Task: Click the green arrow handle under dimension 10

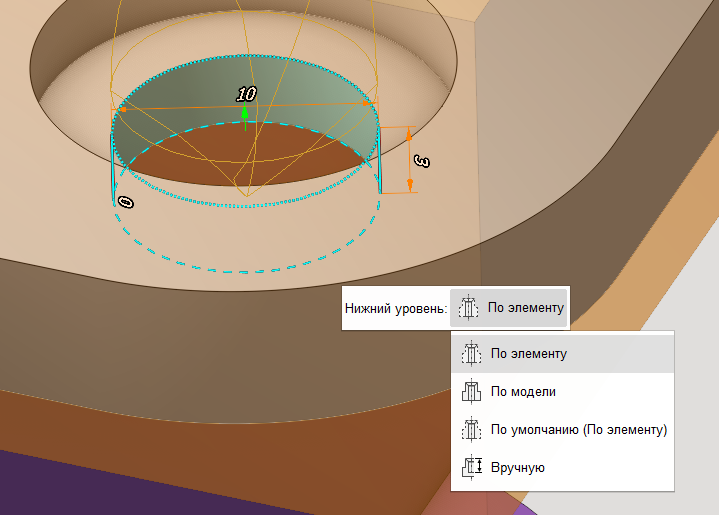Action: (245, 112)
